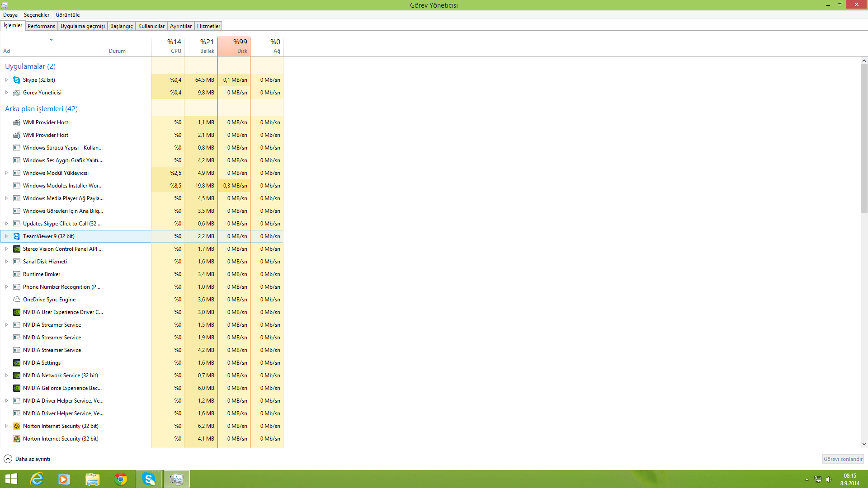Viewport: 868px width, 488px height.
Task: Click the TeamViewer 9 process icon
Action: [x=17, y=236]
